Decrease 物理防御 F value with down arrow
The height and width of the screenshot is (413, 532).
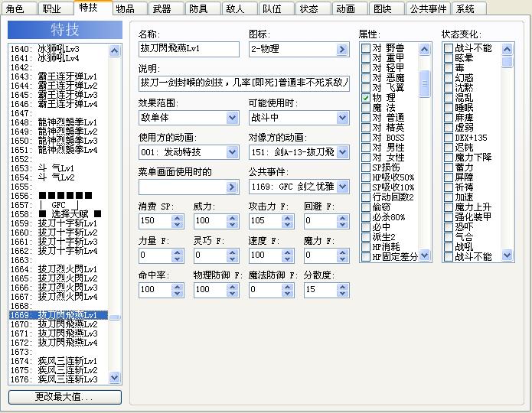pyautogui.click(x=233, y=293)
